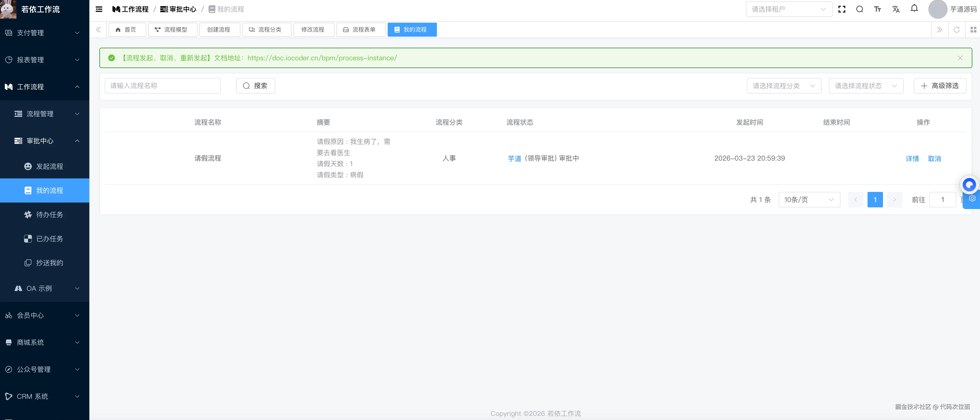Switch language via the translation icon
Screen dimensions: 980x420
pos(896,9)
